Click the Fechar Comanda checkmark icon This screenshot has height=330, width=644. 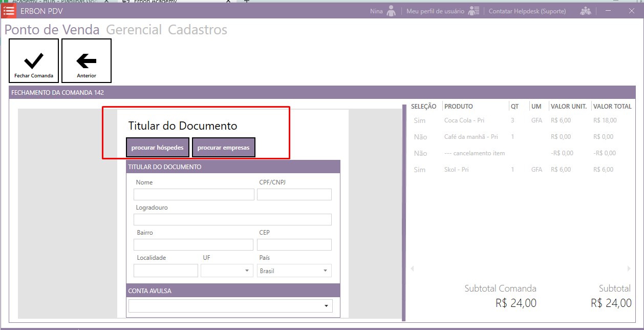pyautogui.click(x=34, y=61)
